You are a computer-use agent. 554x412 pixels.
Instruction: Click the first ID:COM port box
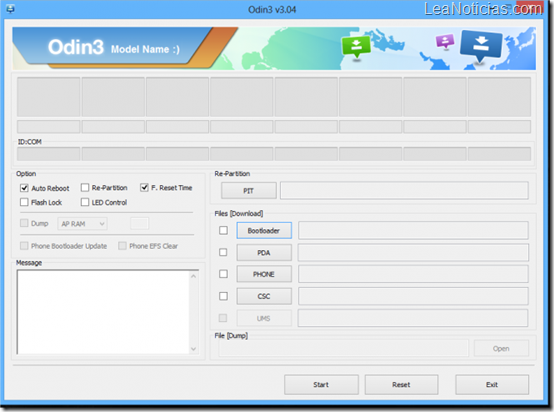(x=48, y=154)
